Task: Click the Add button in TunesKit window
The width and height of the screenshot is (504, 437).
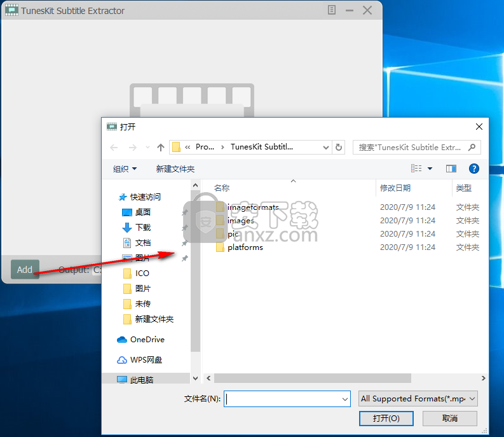Action: 25,269
